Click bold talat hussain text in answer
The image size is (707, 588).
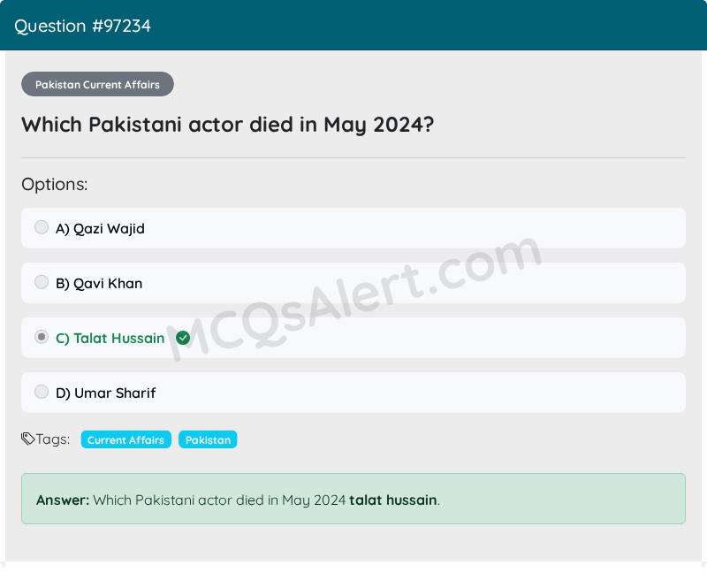point(392,500)
